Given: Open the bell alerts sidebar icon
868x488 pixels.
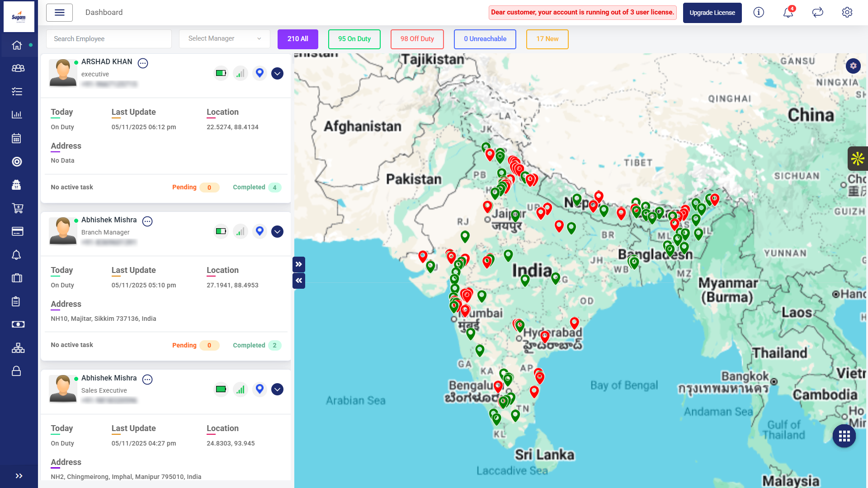Looking at the screenshot, I should [x=17, y=255].
